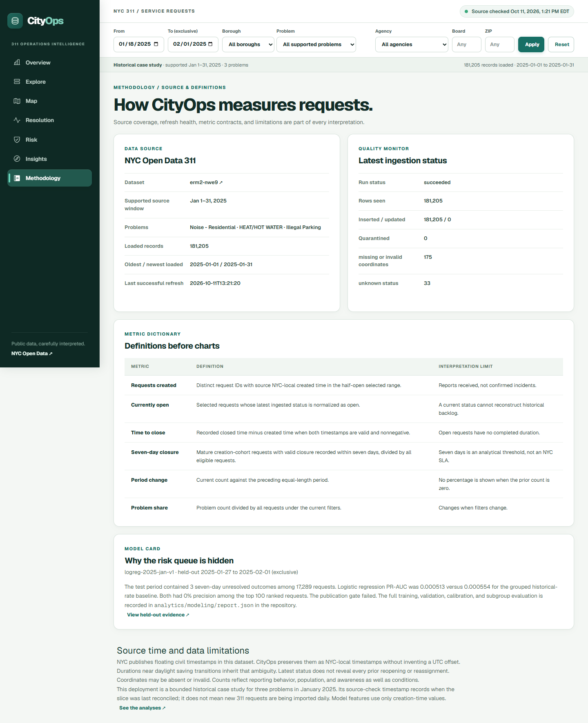Select the 'succeeded' run status value
This screenshot has width=588, height=723.
[437, 182]
